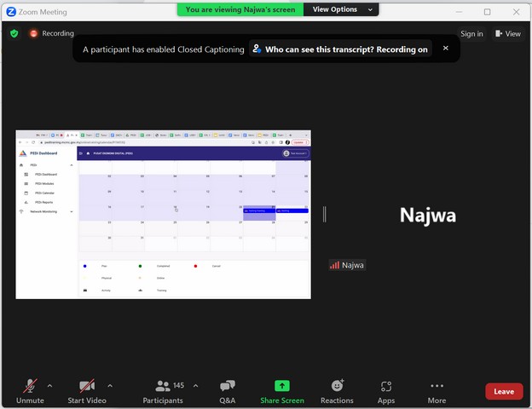Open the Participants panel
This screenshot has height=409, width=532.
pos(162,390)
